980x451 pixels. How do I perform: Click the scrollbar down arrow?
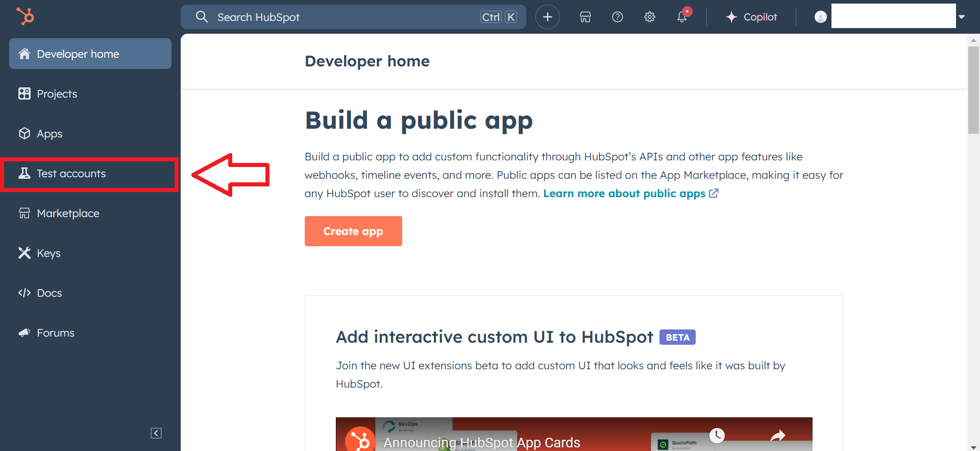coord(973,447)
